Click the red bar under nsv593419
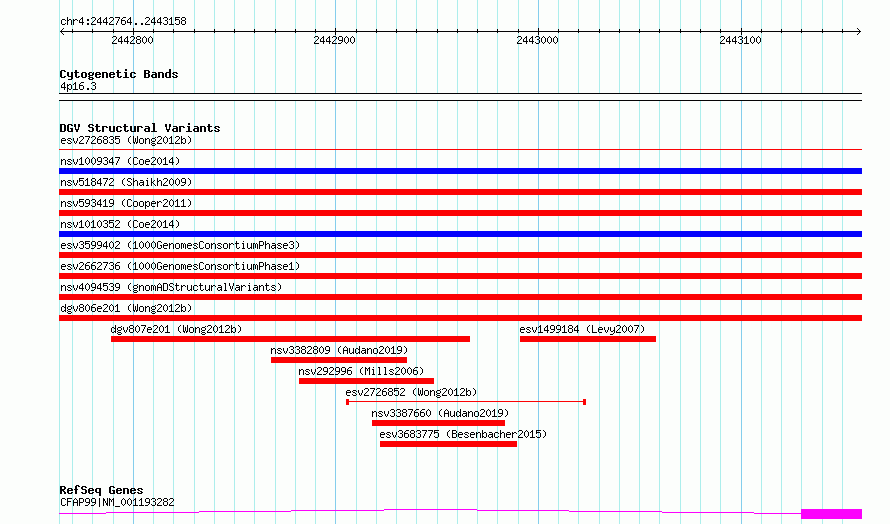The width and height of the screenshot is (890, 524). (460, 213)
